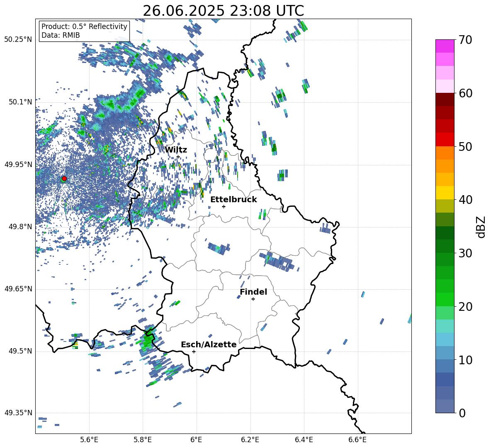Click the Ettelbruck station cross marker
The image size is (491, 448).
[224, 206]
